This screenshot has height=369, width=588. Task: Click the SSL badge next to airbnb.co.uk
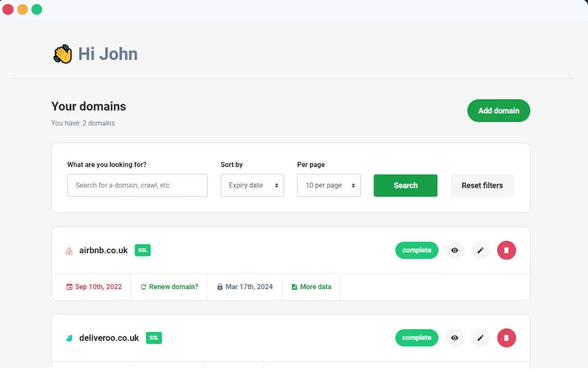[x=143, y=250]
